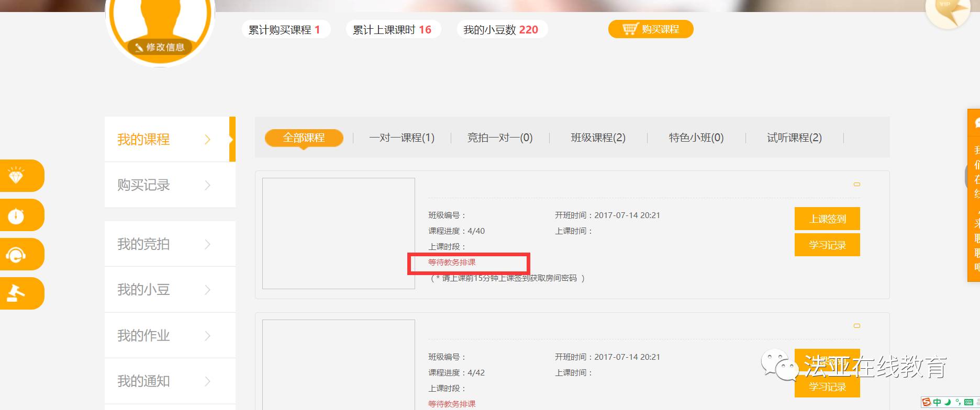Switch to the 班级课程(2) tab

[x=598, y=138]
